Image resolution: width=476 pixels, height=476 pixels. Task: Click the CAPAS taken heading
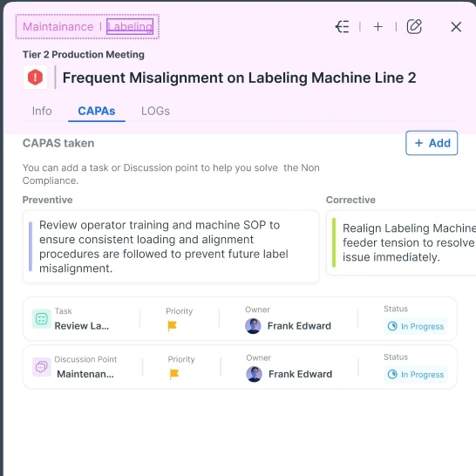(58, 143)
